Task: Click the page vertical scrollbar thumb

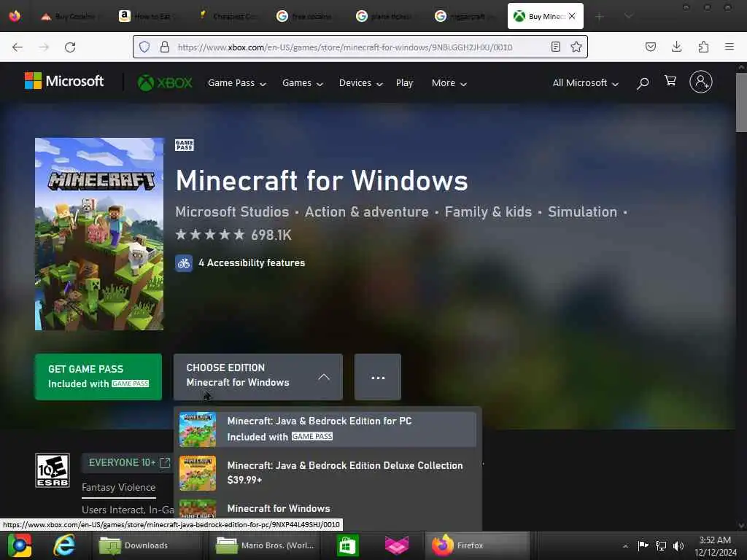Action: [x=741, y=102]
